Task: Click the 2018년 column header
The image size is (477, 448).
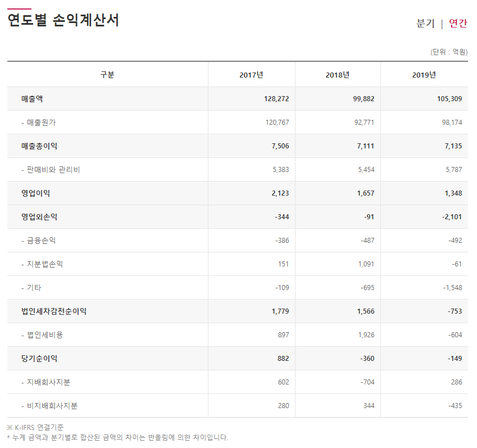Action: [338, 75]
